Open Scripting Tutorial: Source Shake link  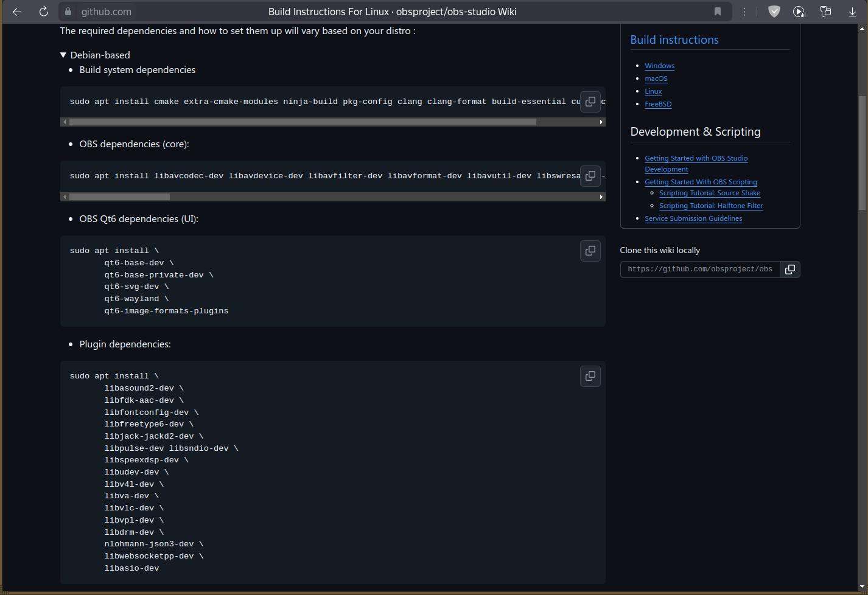tap(710, 193)
